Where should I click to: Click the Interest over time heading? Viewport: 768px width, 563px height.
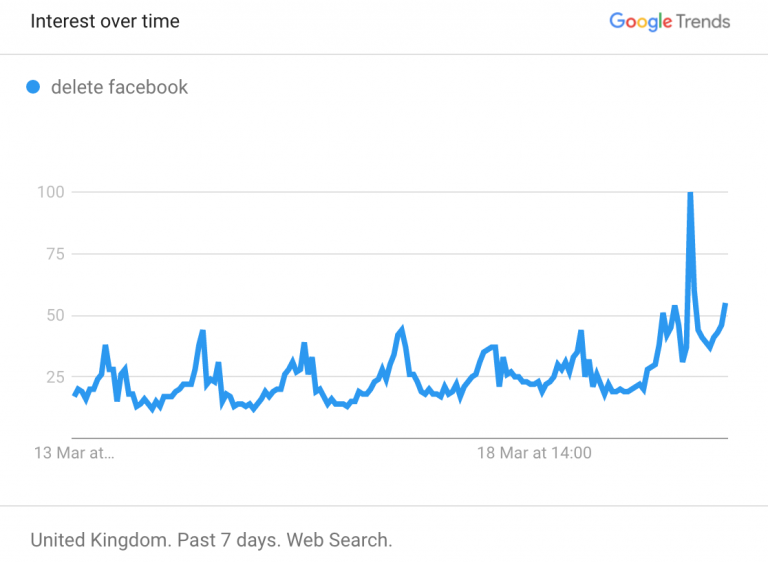pyautogui.click(x=105, y=21)
